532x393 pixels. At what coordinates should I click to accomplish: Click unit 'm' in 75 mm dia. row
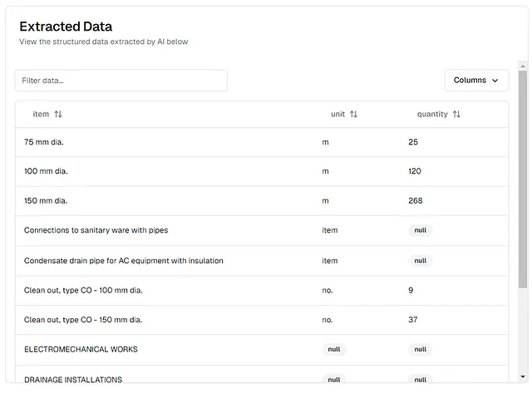pos(325,142)
